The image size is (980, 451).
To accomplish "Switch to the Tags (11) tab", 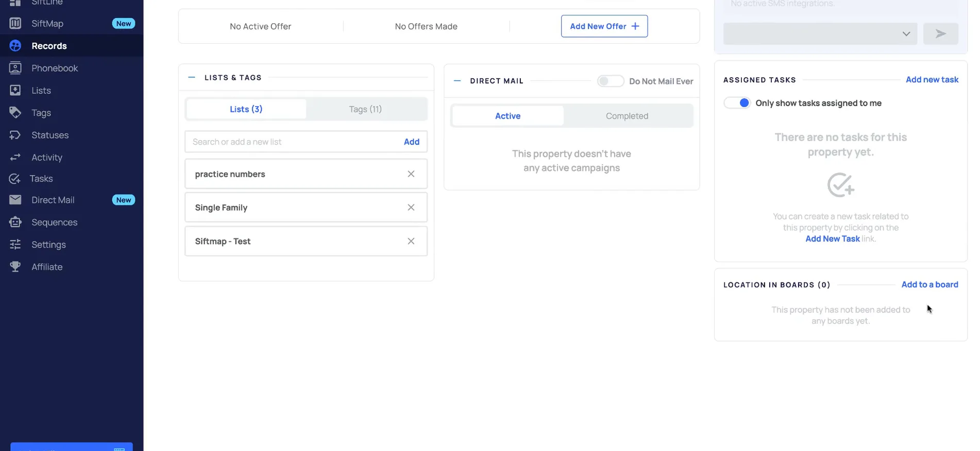I will pyautogui.click(x=365, y=109).
